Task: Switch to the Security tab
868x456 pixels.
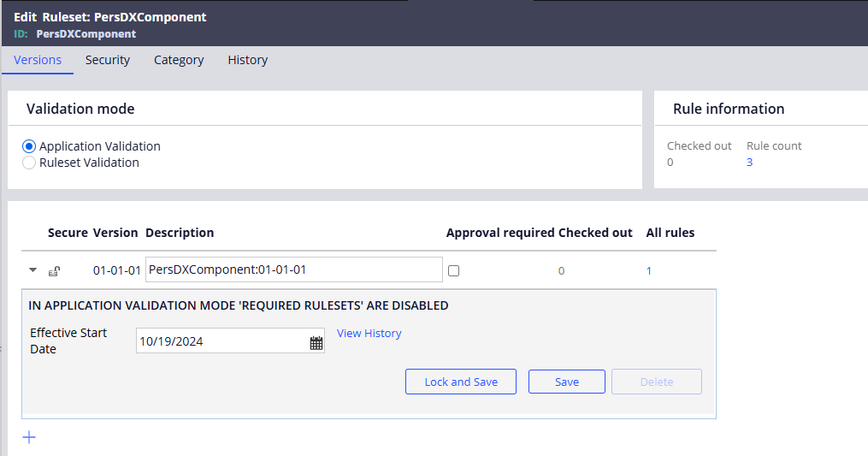Action: (108, 60)
